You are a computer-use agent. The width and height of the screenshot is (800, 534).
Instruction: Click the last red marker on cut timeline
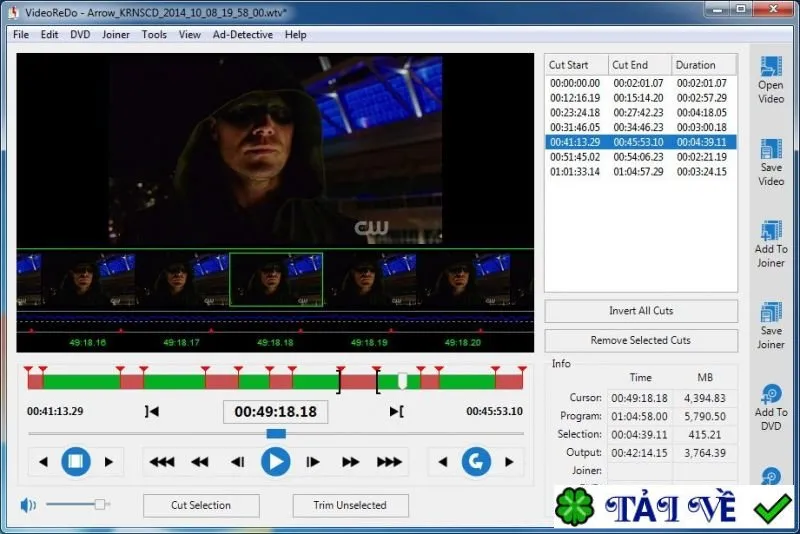click(522, 369)
